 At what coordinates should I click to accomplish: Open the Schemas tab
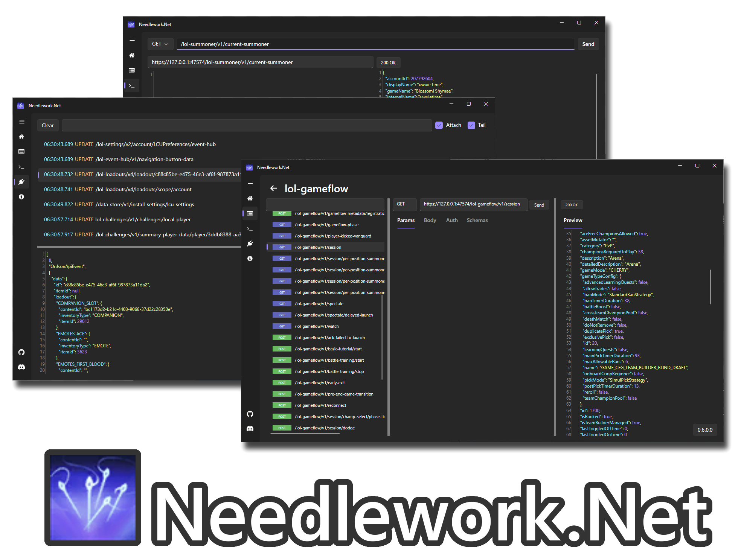(477, 221)
